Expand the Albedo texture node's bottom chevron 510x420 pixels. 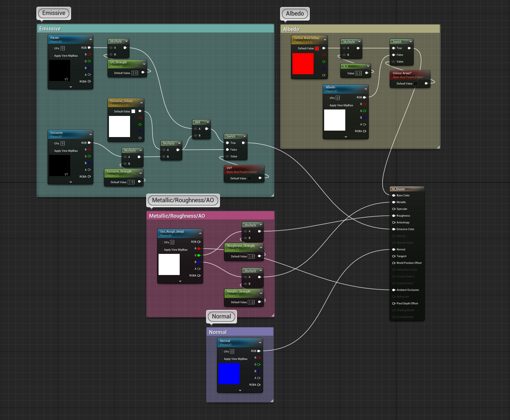(x=346, y=137)
